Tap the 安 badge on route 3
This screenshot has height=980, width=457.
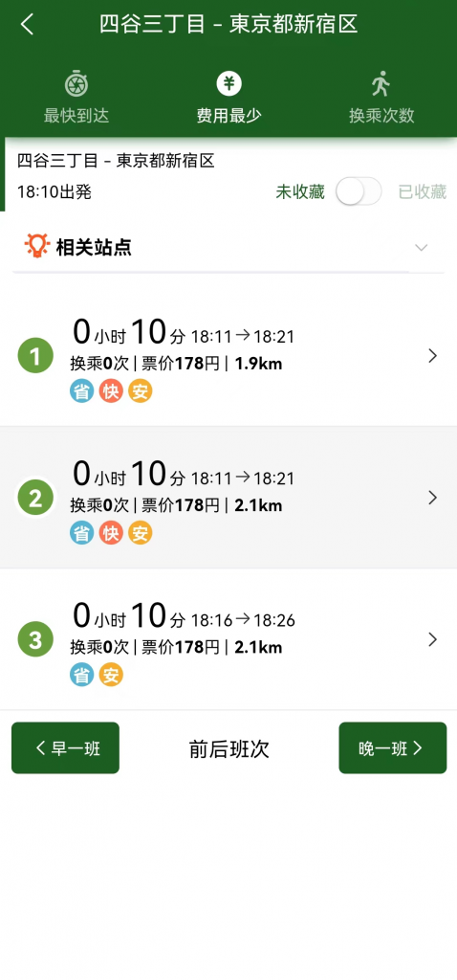tap(111, 675)
